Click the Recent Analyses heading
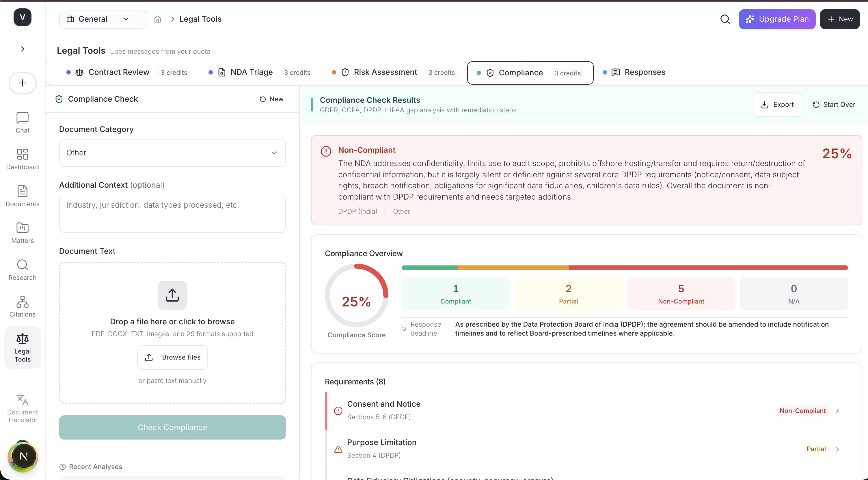The height and width of the screenshot is (480, 868). (95, 466)
